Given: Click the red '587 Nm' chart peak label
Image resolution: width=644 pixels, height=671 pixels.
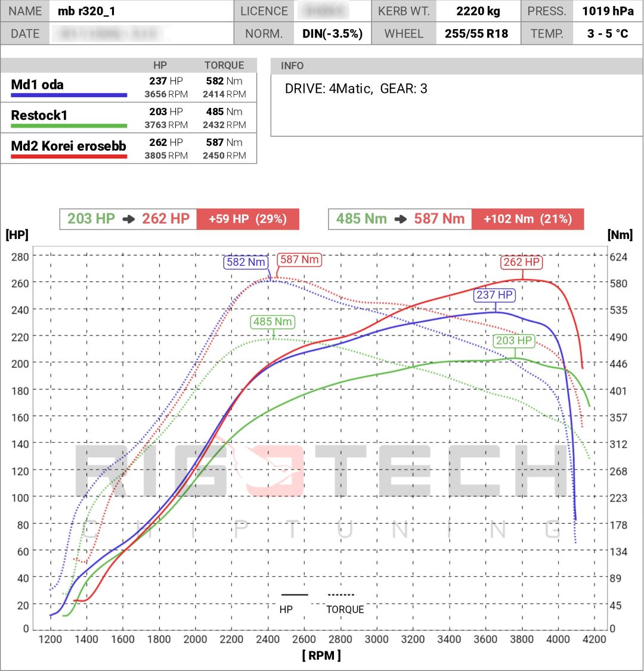Looking at the screenshot, I should [x=299, y=259].
